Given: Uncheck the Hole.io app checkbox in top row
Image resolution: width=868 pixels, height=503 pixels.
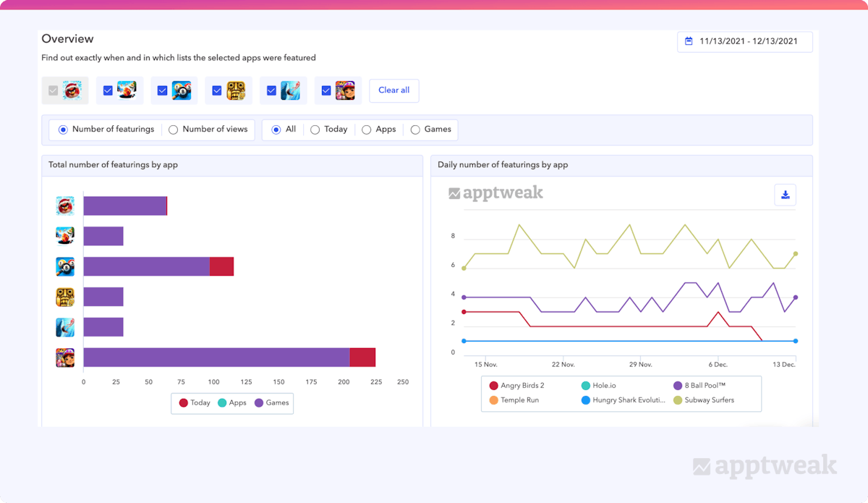Looking at the screenshot, I should click(108, 90).
